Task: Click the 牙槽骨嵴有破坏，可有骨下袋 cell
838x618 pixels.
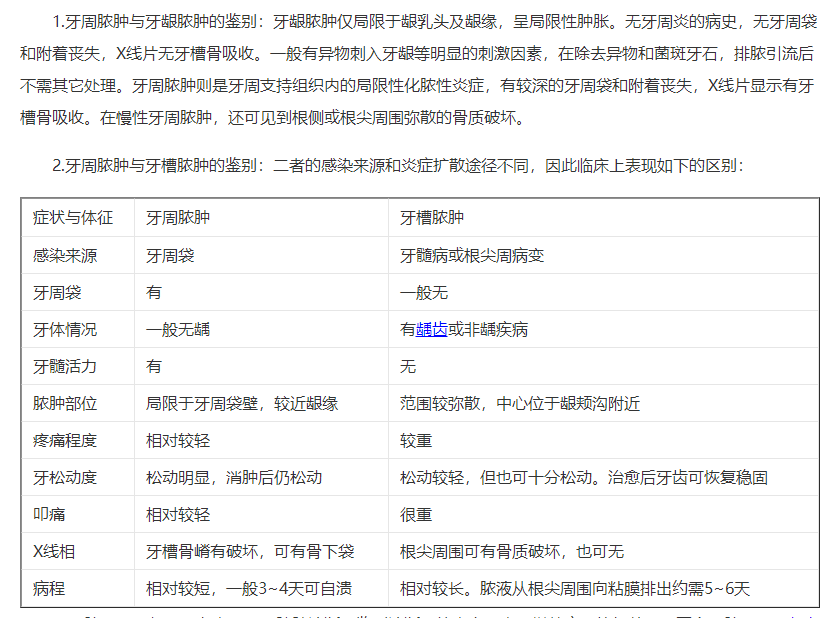Action: (250, 551)
